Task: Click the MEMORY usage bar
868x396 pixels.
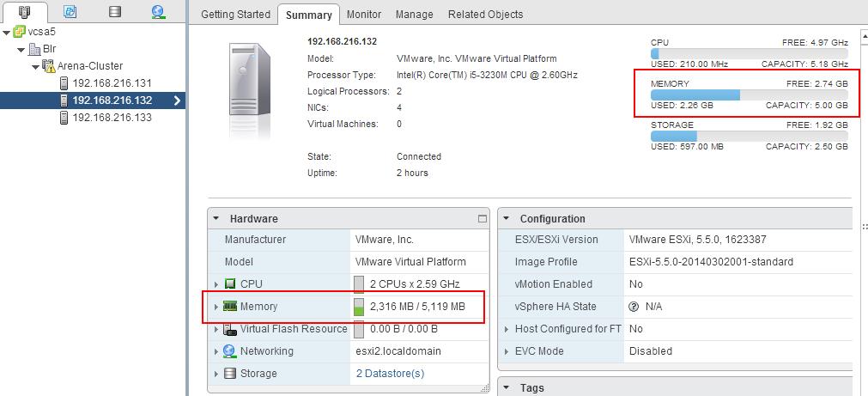Action: click(749, 94)
